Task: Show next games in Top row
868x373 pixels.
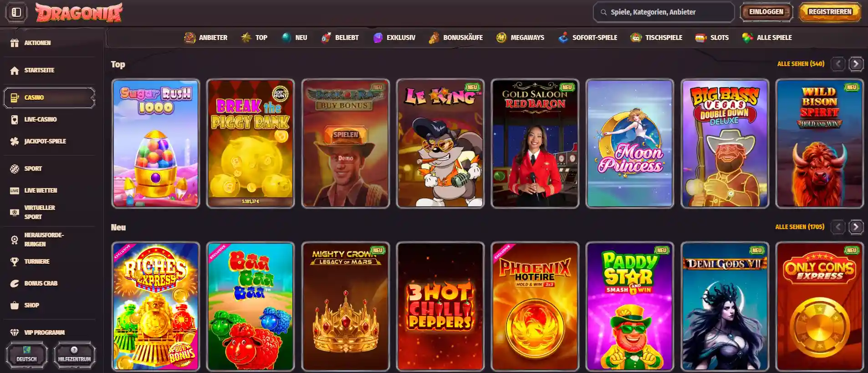Action: tap(856, 64)
